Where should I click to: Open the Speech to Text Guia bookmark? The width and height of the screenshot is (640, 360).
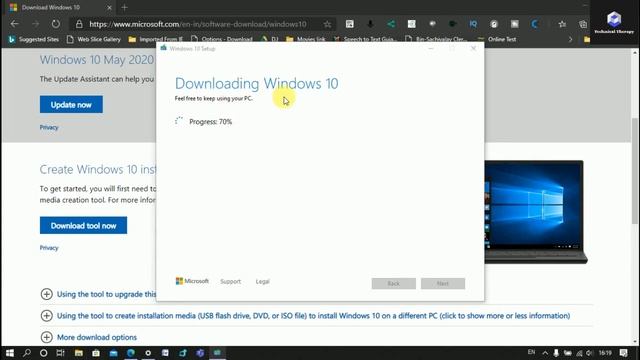click(364, 39)
